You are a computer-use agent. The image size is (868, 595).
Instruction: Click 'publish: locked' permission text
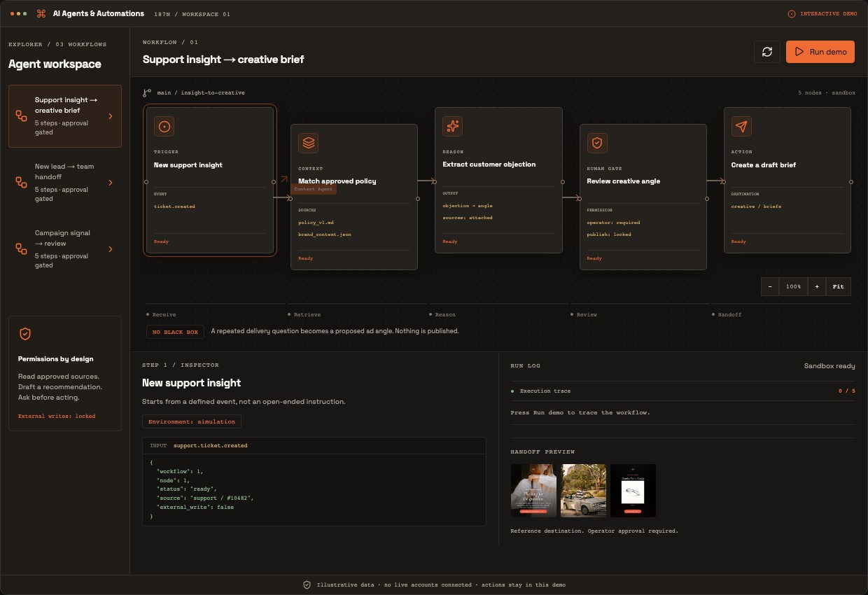click(609, 234)
